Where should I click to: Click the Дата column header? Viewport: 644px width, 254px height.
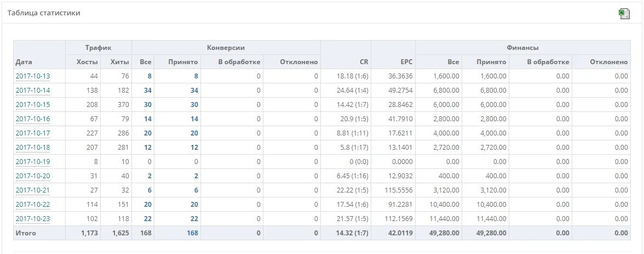[24, 62]
